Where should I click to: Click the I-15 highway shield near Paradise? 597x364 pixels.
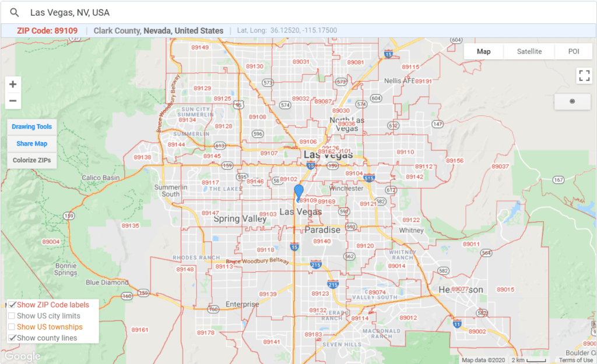pos(294,248)
